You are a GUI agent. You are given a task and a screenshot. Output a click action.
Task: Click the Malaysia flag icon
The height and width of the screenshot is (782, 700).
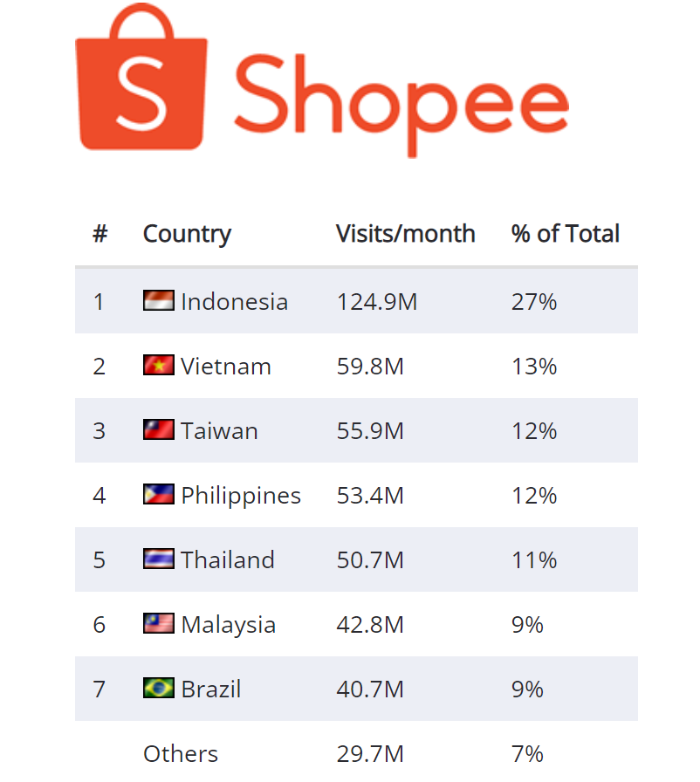159,624
